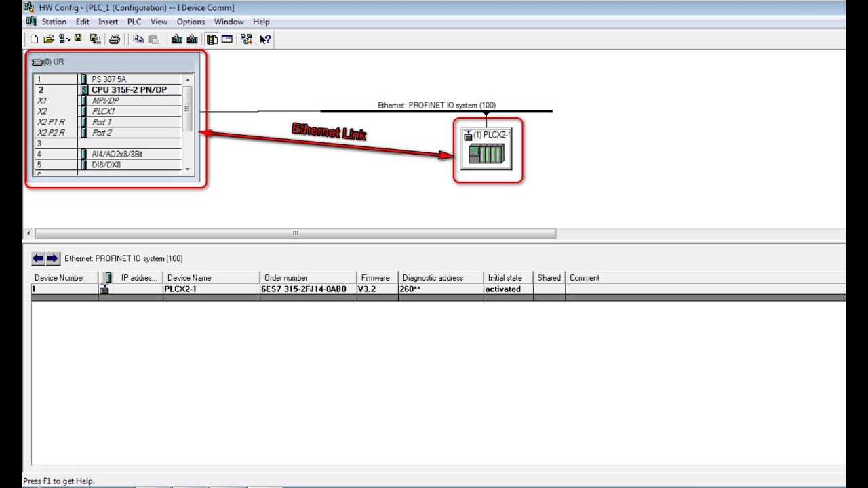Open the View menu

(x=159, y=22)
